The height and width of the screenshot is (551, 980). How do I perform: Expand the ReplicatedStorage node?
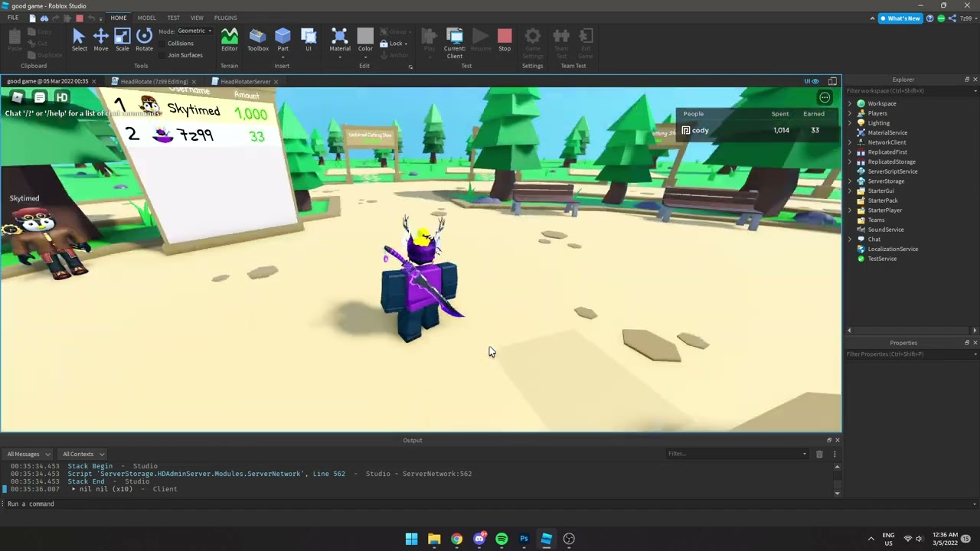coord(850,161)
